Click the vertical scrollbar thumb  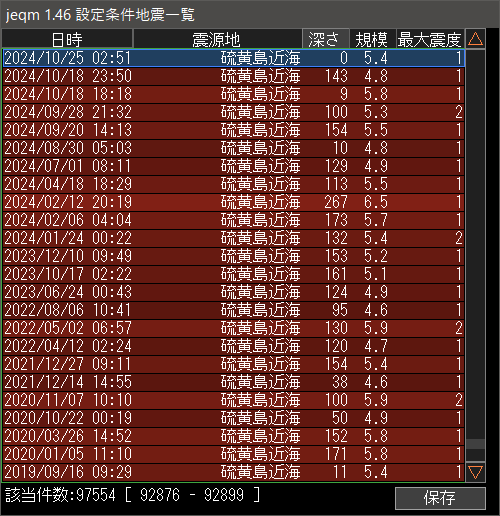[x=475, y=444]
